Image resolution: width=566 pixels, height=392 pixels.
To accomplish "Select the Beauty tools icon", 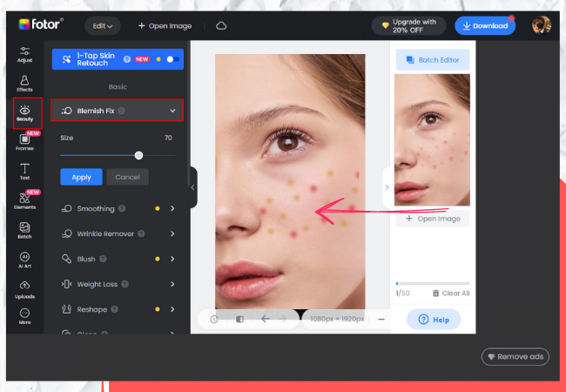I will pyautogui.click(x=24, y=113).
